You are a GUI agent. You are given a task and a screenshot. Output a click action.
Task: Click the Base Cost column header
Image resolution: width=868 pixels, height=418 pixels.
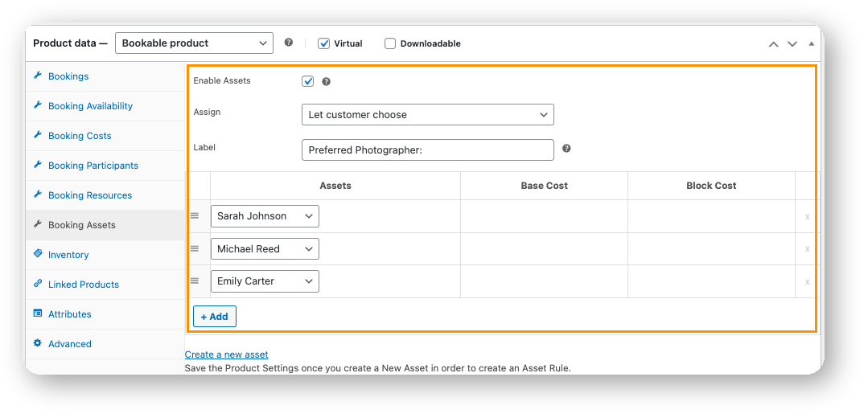point(544,186)
